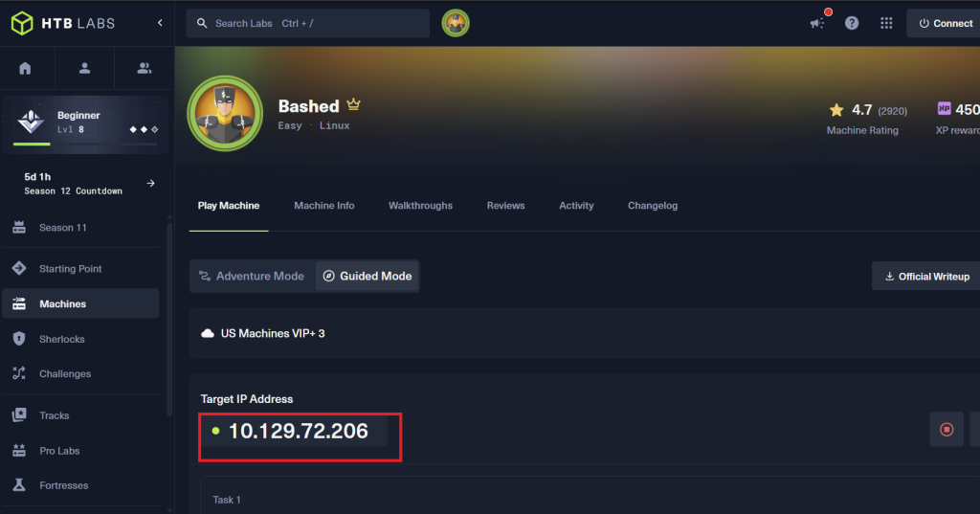The height and width of the screenshot is (514, 980).
Task: Click the Task 1 label
Action: click(x=226, y=500)
